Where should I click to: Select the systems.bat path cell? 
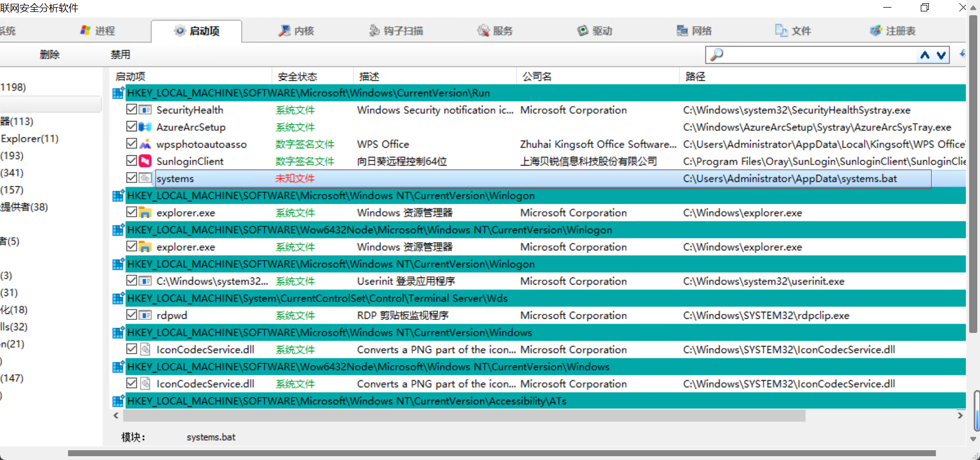pyautogui.click(x=790, y=179)
